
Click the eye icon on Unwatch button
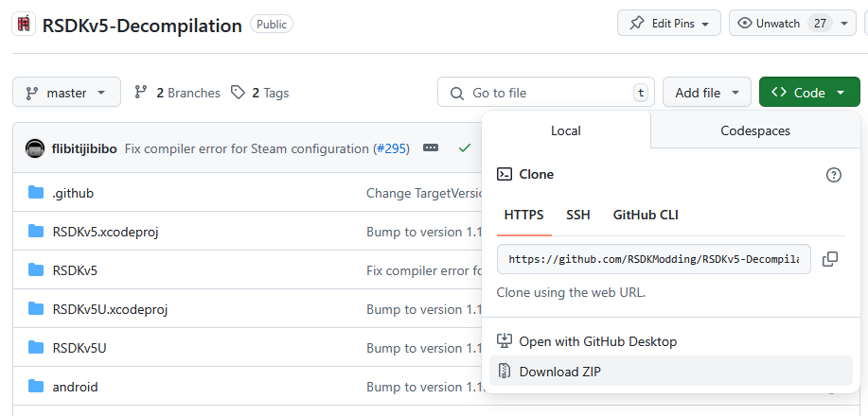[x=745, y=24]
